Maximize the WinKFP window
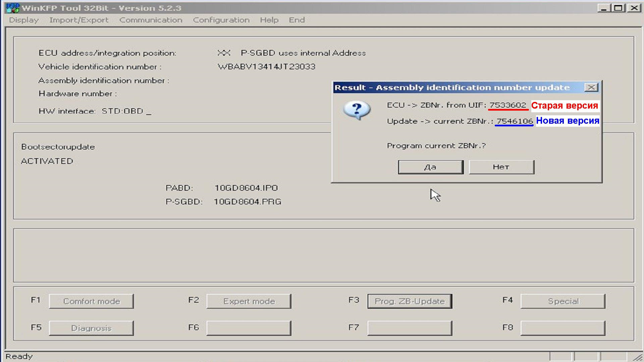The image size is (644, 362). 618,8
